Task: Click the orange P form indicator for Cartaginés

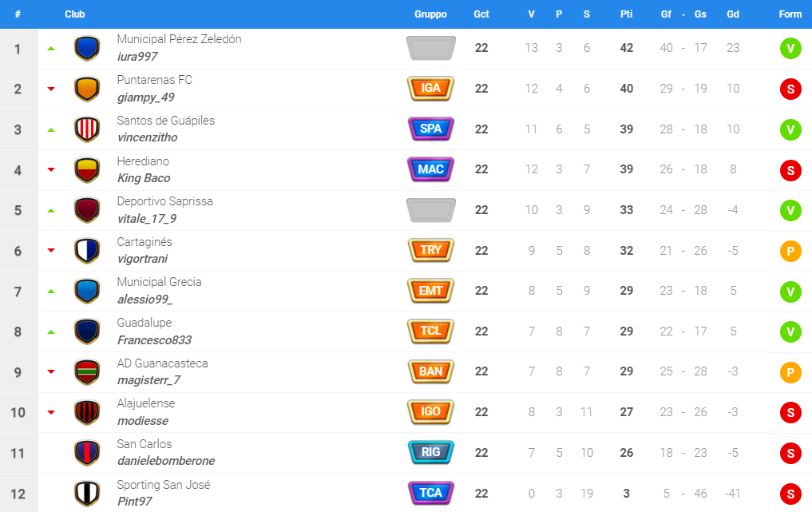Action: click(x=790, y=252)
